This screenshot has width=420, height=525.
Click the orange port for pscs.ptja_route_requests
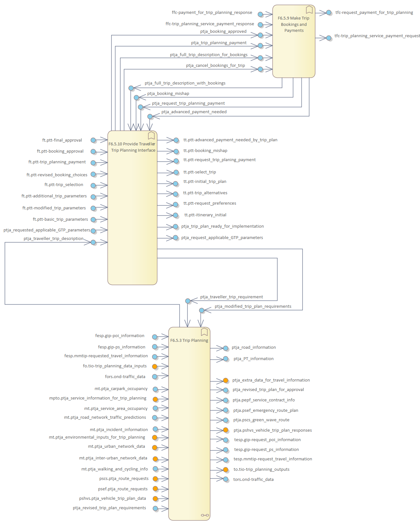(x=155, y=479)
